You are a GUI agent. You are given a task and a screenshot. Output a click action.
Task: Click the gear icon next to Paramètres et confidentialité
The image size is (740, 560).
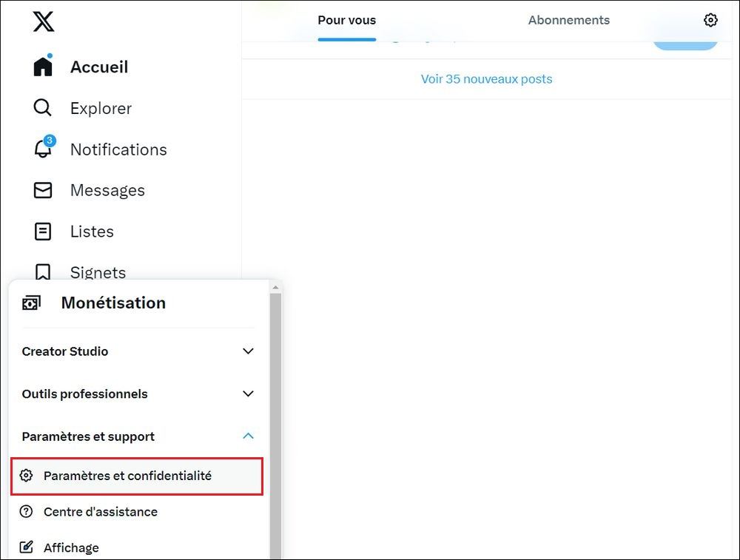tap(27, 476)
